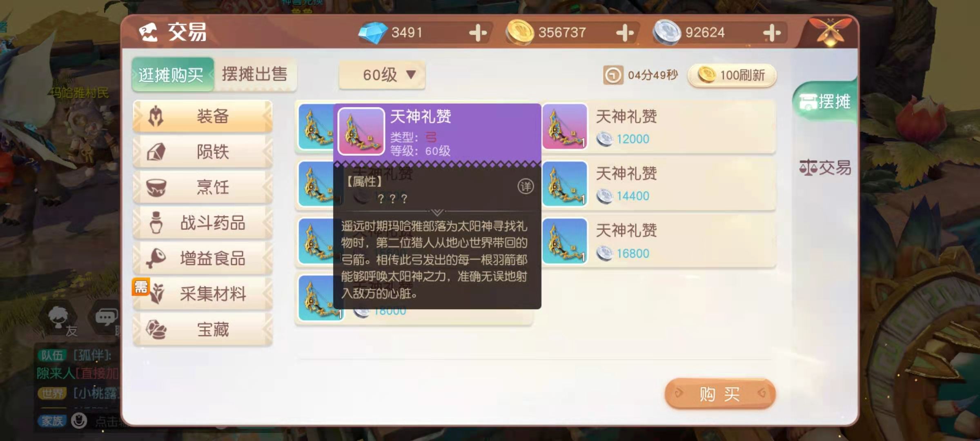This screenshot has width=980, height=441.
Task: Add diamonds with the plus icon
Action: (x=478, y=33)
